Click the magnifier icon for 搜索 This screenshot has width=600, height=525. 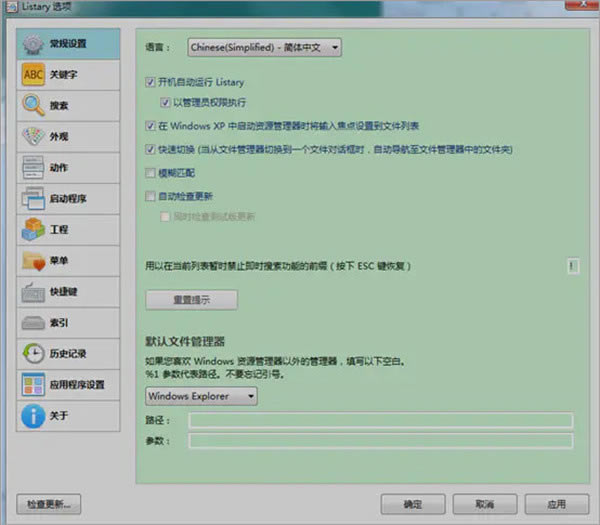coord(33,105)
